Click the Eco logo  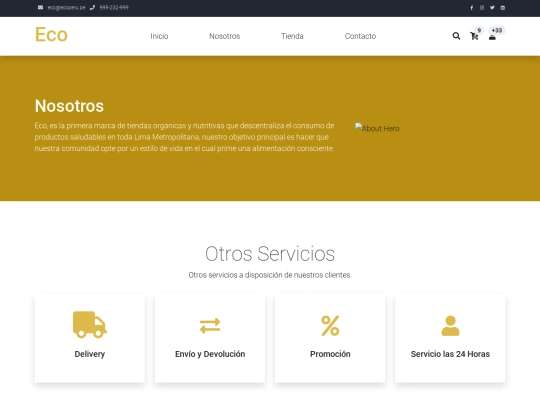tap(51, 34)
